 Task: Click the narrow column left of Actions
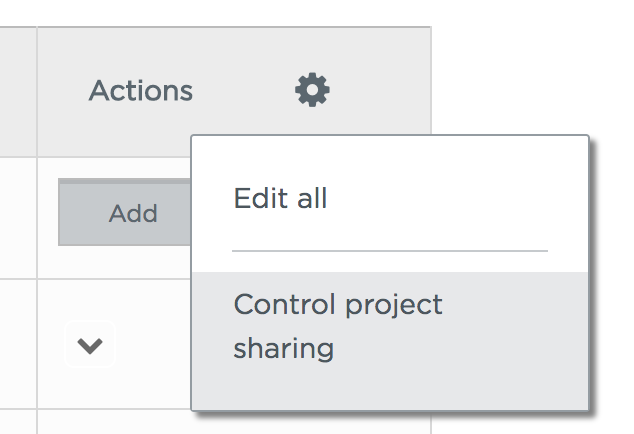pyautogui.click(x=18, y=92)
